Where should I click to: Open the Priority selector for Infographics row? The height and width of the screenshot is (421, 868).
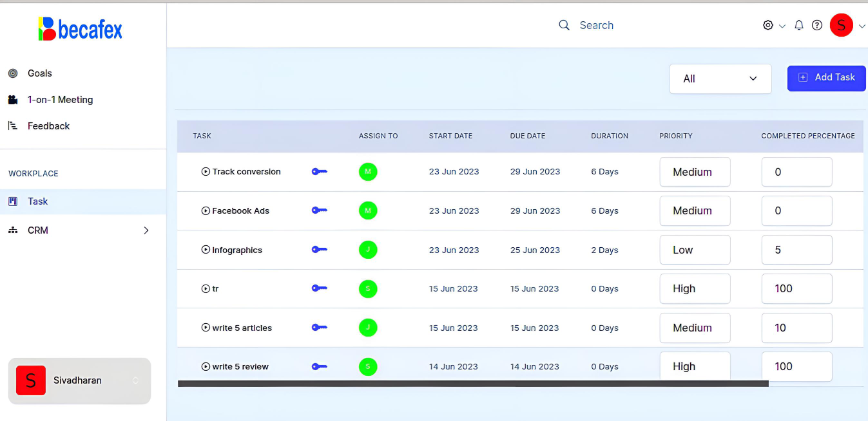point(694,250)
